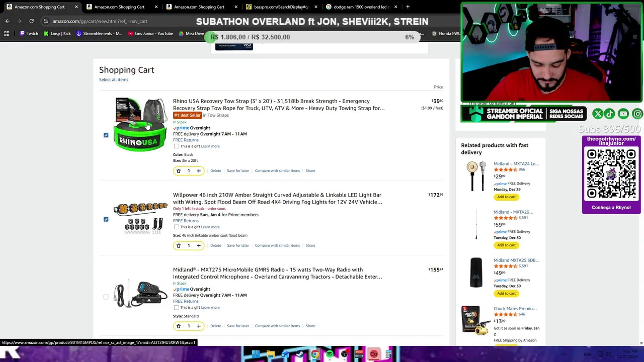Click the site info icon in address bar
This screenshot has height=362, width=644.
click(x=46, y=21)
